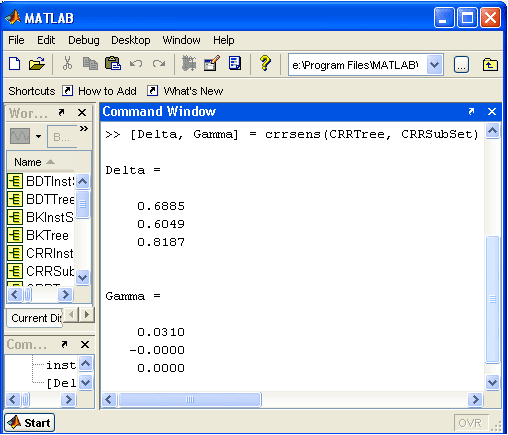Click the BDTTree variable icon
Viewport: 508px width, 435px height.
coord(15,199)
